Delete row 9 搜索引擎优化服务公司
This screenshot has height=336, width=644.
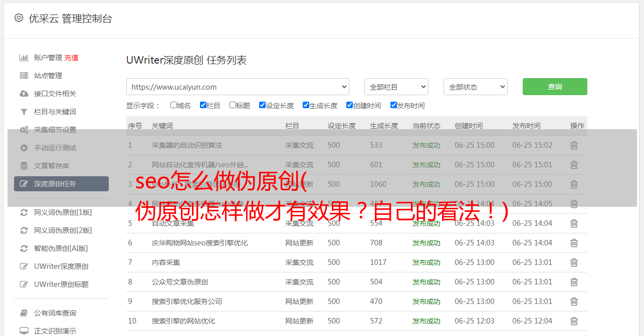click(574, 301)
